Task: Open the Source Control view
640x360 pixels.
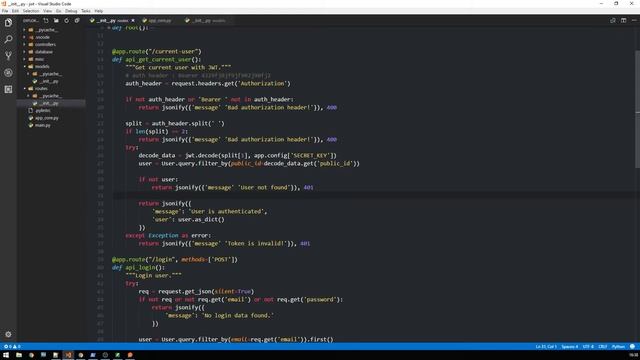Action: click(x=8, y=56)
